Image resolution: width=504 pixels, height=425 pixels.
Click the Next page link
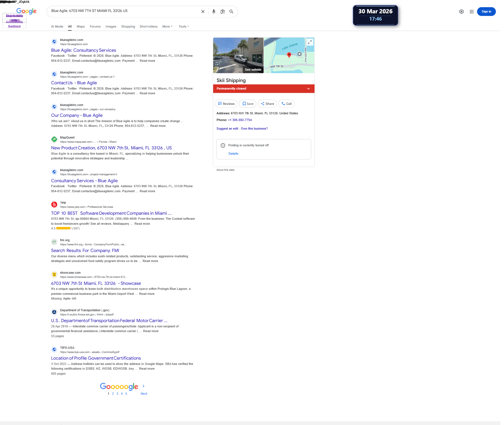144,394
